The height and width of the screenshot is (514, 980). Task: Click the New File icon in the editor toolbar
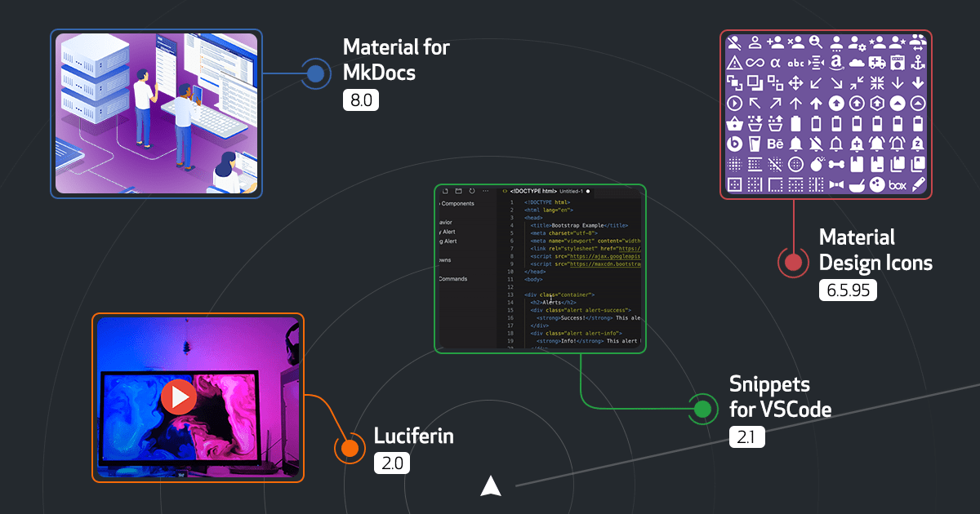445,191
